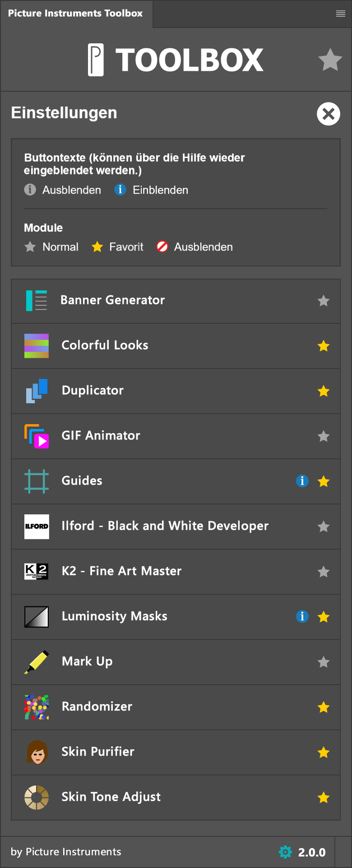Click the settings gear next to version
Viewport: 352px width, 868px height.
pos(285,852)
